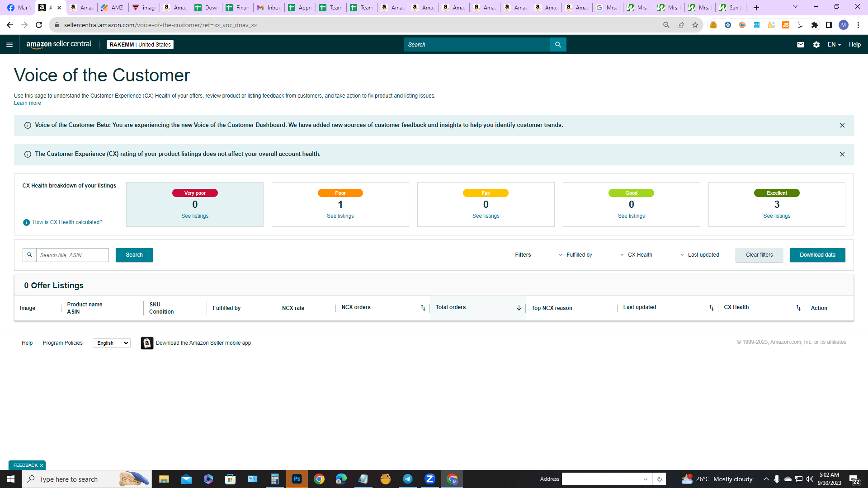This screenshot has width=868, height=488.
Task: See listings under Excellent
Action: point(777,216)
